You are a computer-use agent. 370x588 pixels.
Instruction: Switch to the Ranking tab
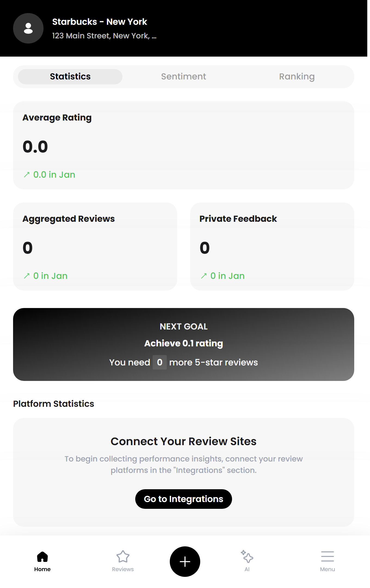[x=297, y=77]
